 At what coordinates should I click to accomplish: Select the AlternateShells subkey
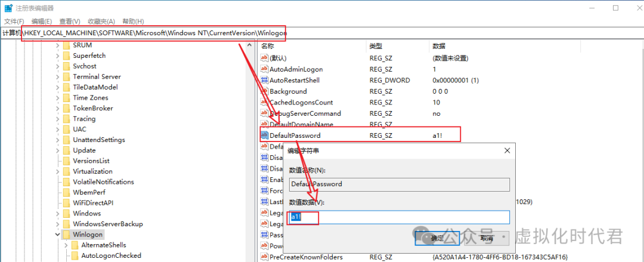click(104, 245)
